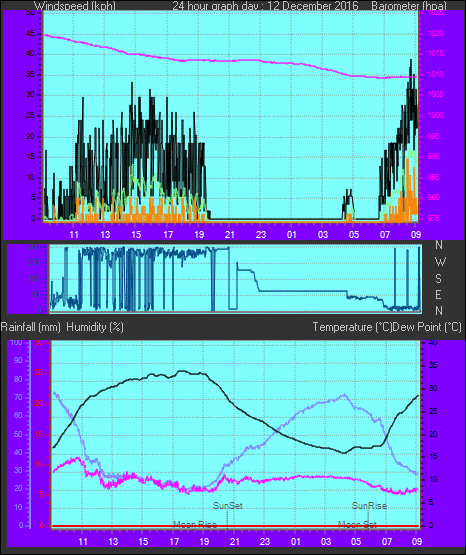This screenshot has height=555, width=466.
Task: Click the S compass direction label
Action: [438, 279]
